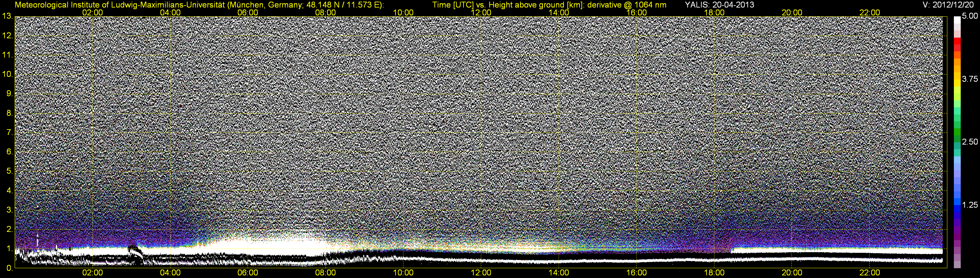Click the 02:00 label on bottom time axis
This screenshot has height=278, width=980.
(x=92, y=273)
